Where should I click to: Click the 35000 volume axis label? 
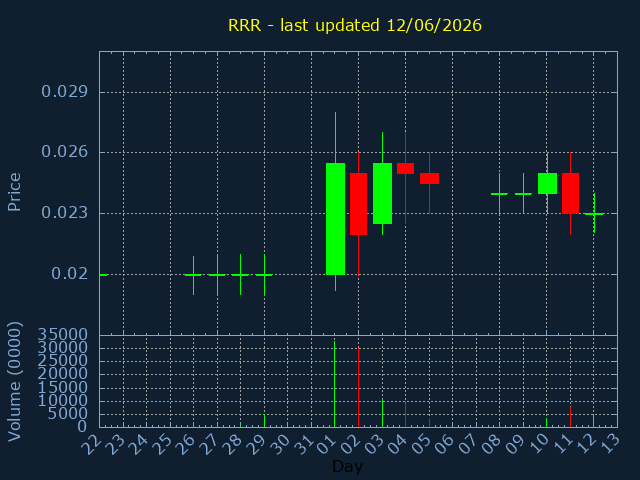[62, 335]
